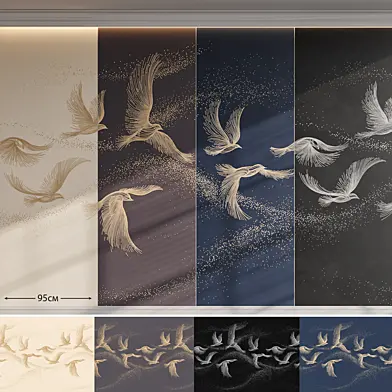Click the dark blue wallpaper panel
392x392 pixels.
pyautogui.click(x=245, y=167)
